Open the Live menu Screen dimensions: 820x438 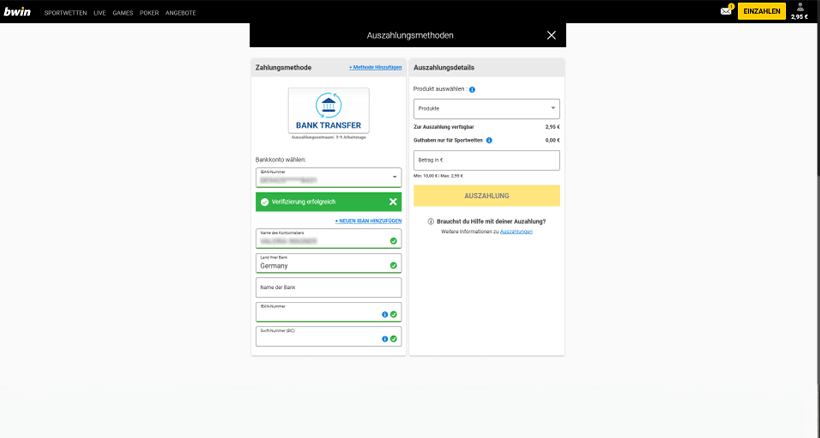tap(99, 13)
